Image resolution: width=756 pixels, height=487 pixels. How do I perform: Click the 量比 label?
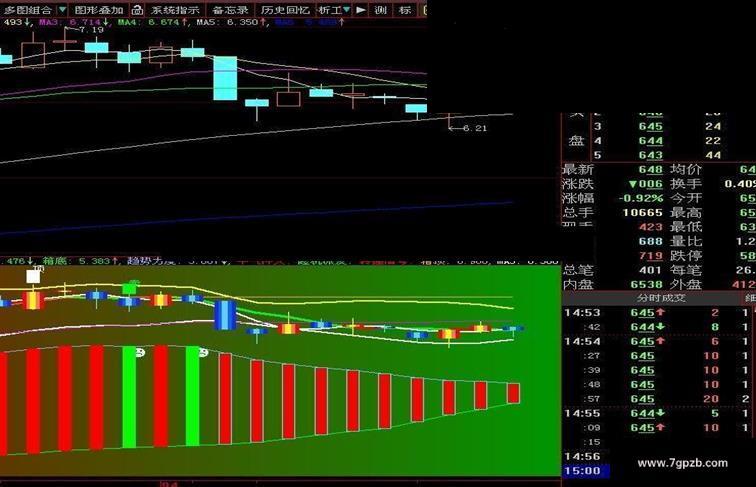point(686,241)
